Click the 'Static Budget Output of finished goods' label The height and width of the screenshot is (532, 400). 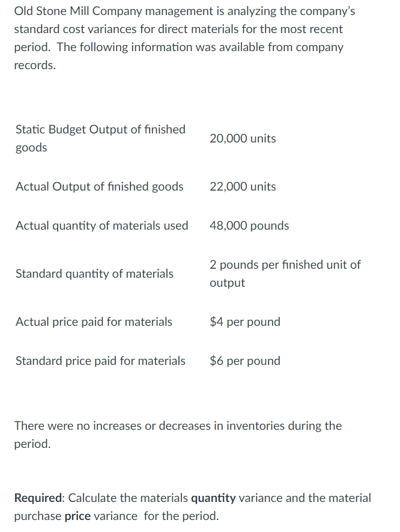point(100,138)
